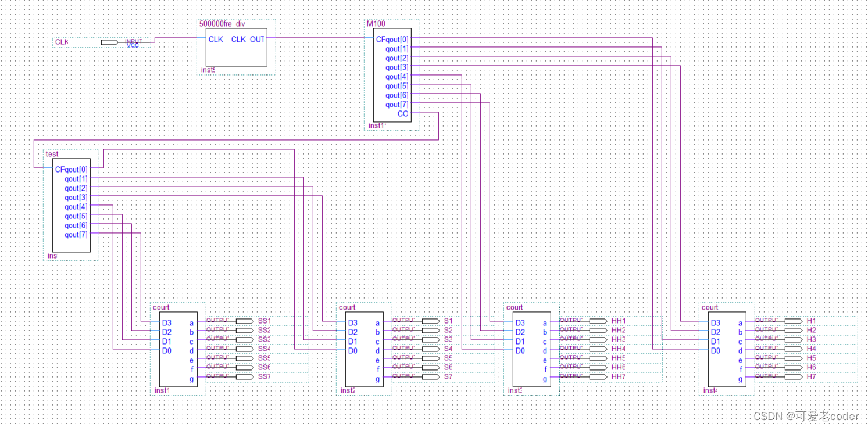Image resolution: width=868 pixels, height=427 pixels.
Task: Click the D0 port of court block feeding H1-H7
Action: coord(715,351)
